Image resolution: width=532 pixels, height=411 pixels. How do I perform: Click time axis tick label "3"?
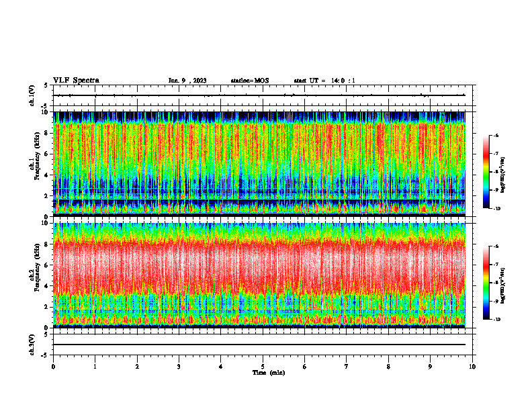tap(179, 367)
